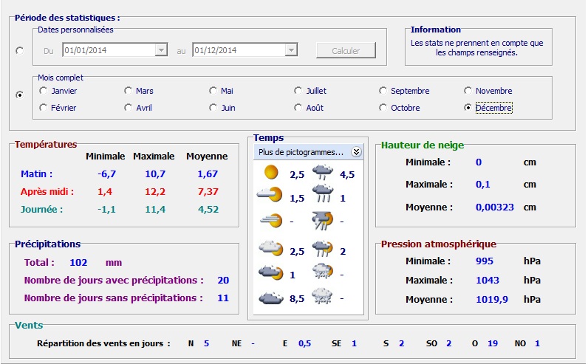Click the thunderstorm pictogram
This screenshot has height=364, width=588.
pyautogui.click(x=323, y=221)
